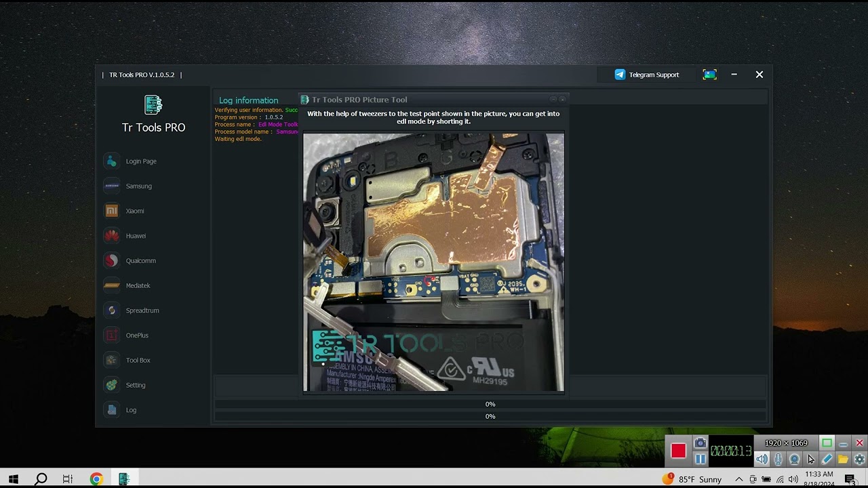Click the Telegram Support button

click(647, 75)
